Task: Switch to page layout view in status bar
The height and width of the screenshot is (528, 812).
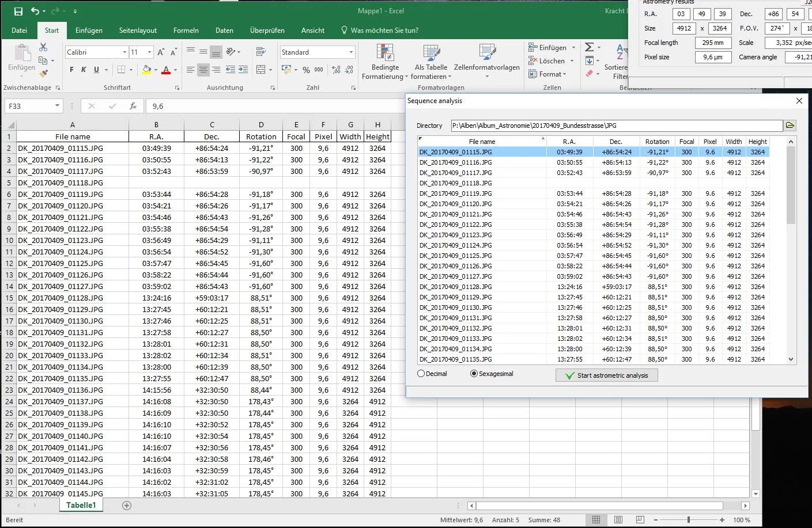Action: pos(618,520)
